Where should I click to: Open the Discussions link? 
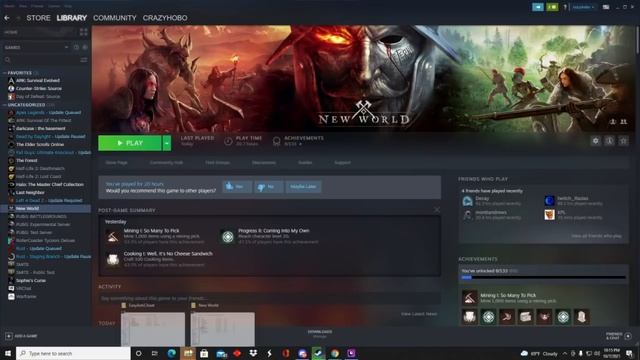point(264,162)
